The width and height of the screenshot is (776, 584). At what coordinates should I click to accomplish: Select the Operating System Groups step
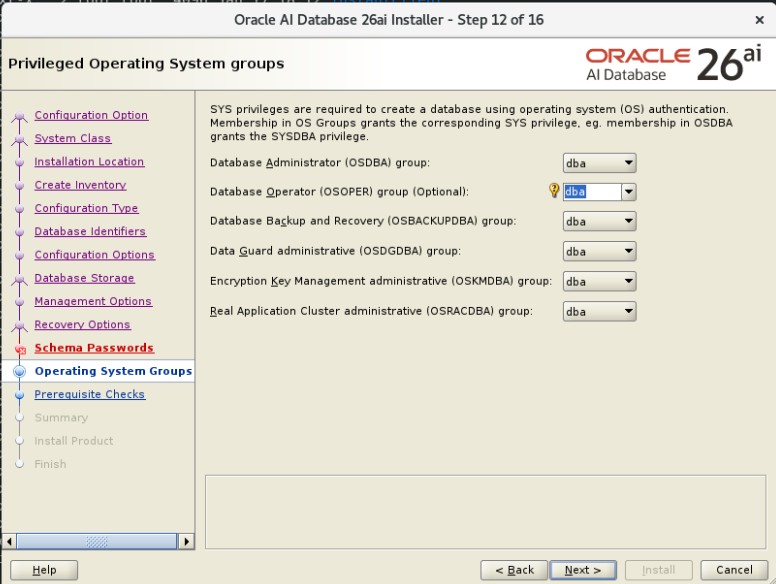coord(113,371)
